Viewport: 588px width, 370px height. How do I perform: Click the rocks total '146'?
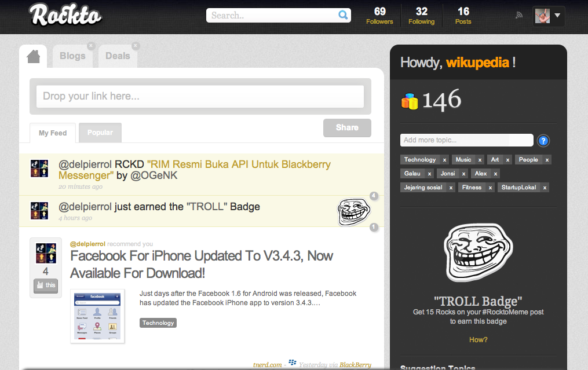(442, 100)
